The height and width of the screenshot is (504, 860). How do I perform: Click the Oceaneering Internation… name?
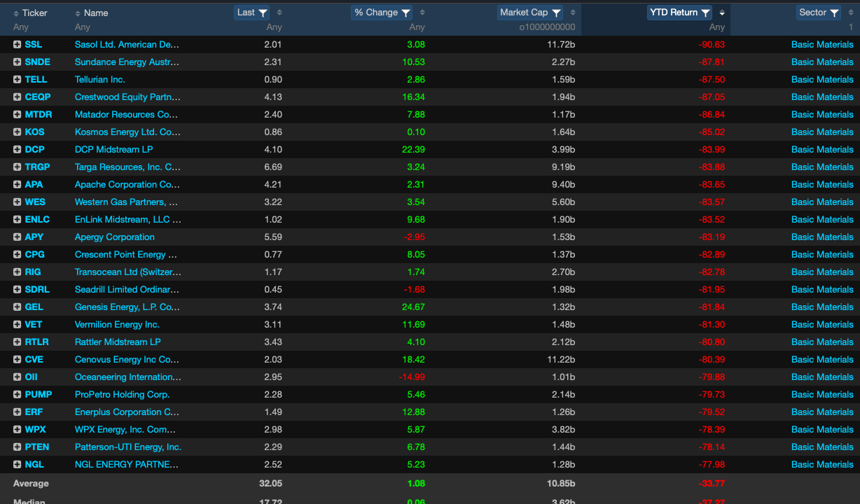128,377
